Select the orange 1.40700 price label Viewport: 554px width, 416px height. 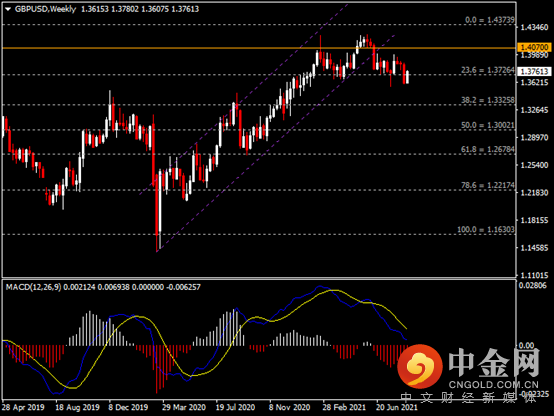534,47
